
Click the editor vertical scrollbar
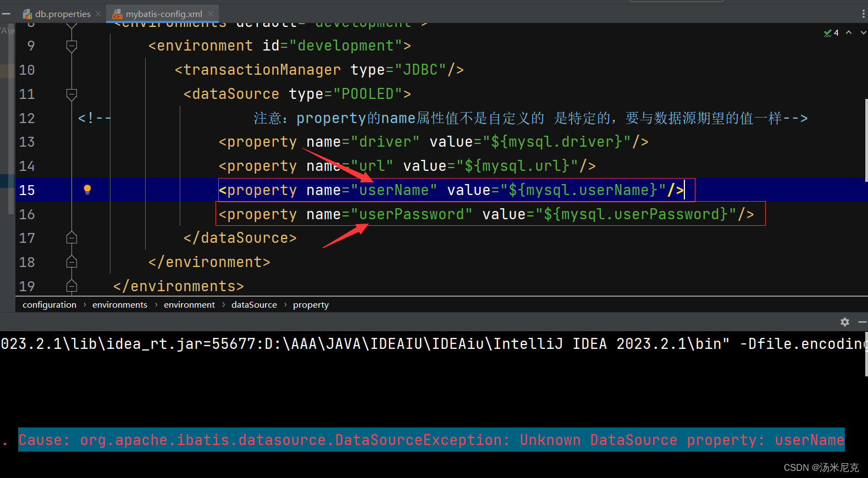[866, 140]
